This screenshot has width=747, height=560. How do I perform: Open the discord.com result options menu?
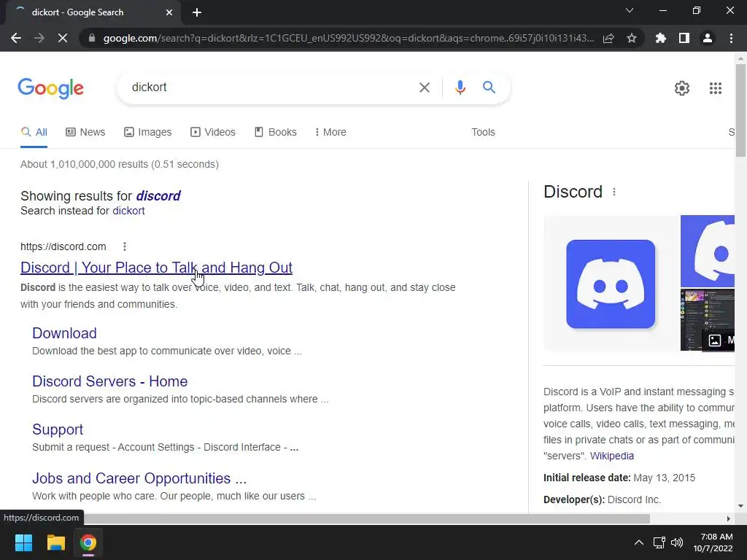124,246
